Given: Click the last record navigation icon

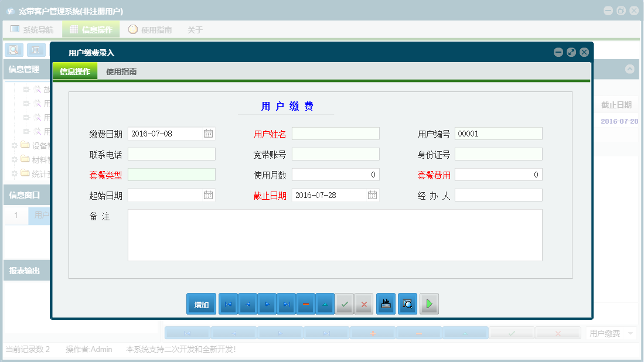Looking at the screenshot, I should point(286,303).
